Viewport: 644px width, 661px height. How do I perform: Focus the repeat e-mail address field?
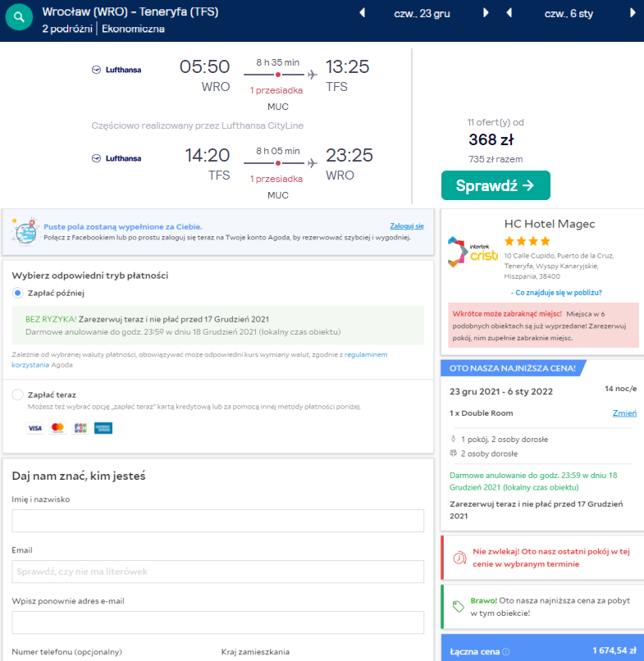217,622
